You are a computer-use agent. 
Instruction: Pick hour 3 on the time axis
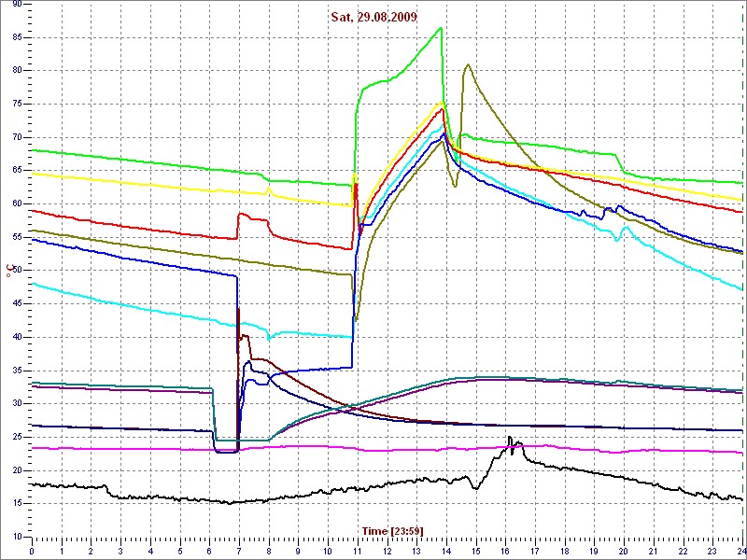point(120,552)
